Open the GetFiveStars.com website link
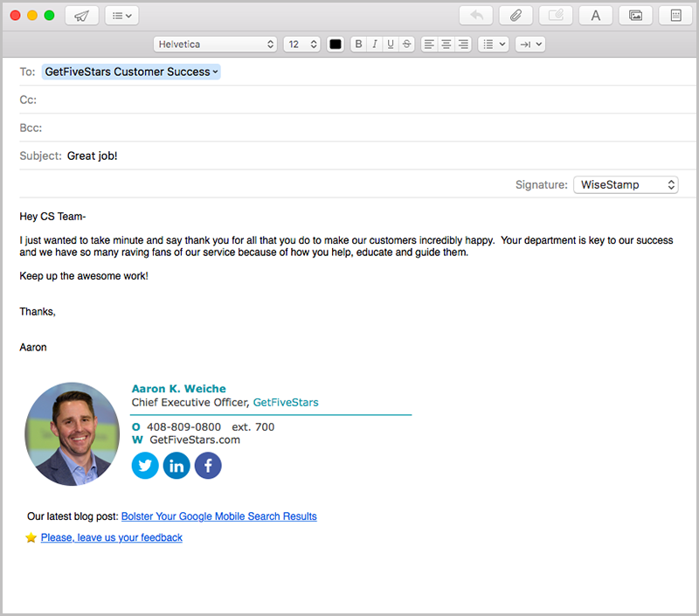The height and width of the screenshot is (616, 699). (195, 440)
